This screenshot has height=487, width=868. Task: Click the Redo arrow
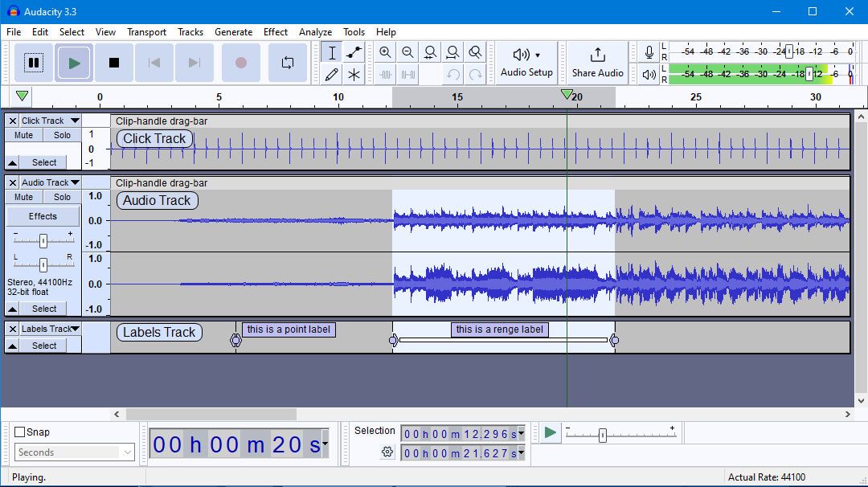tap(475, 75)
